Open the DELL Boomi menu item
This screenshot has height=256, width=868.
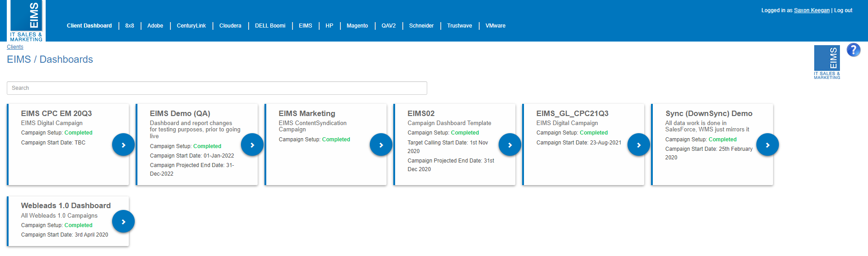pos(270,26)
